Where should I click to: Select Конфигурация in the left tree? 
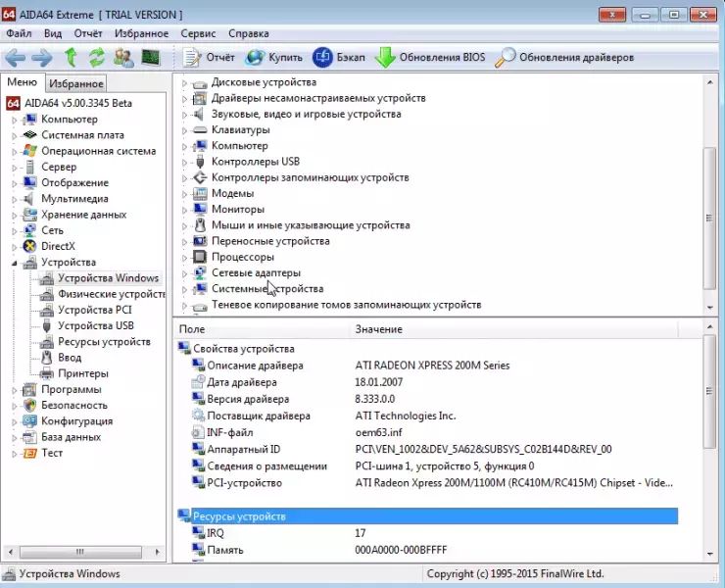click(76, 421)
